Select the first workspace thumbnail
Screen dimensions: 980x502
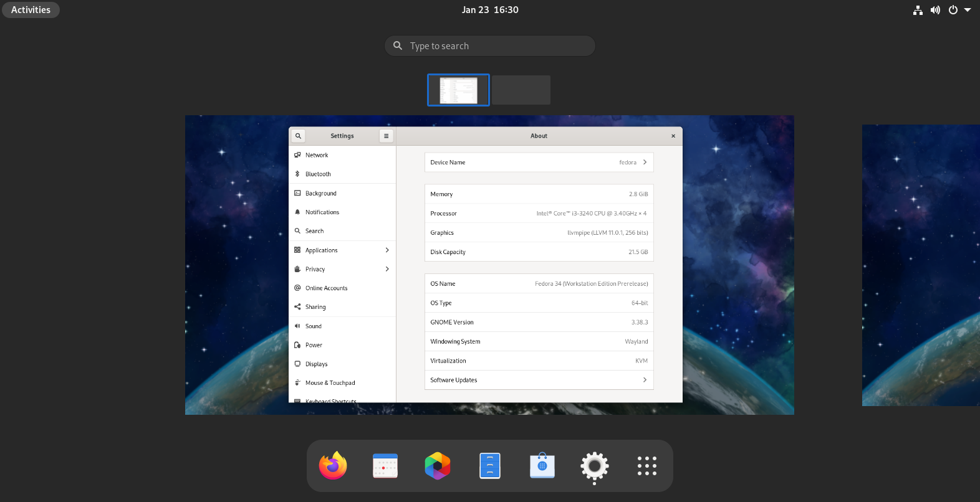tap(458, 90)
